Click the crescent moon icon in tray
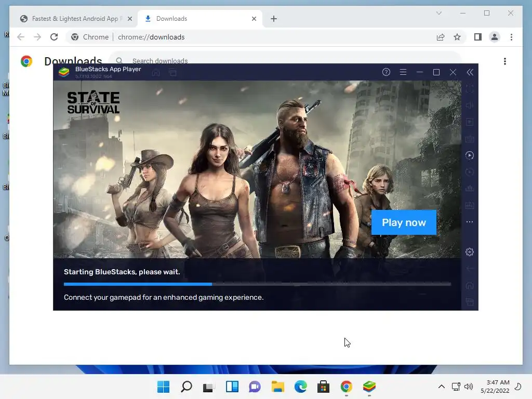The width and height of the screenshot is (532, 399). pyautogui.click(x=518, y=387)
